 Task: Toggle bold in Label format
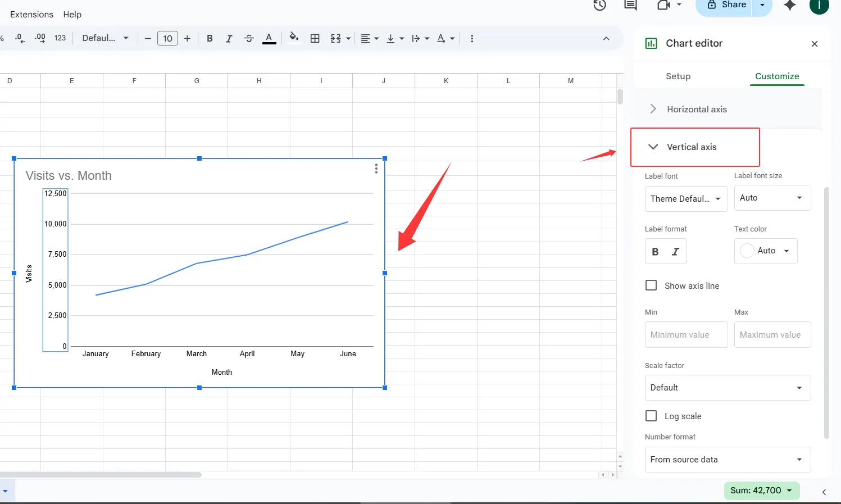click(x=655, y=252)
